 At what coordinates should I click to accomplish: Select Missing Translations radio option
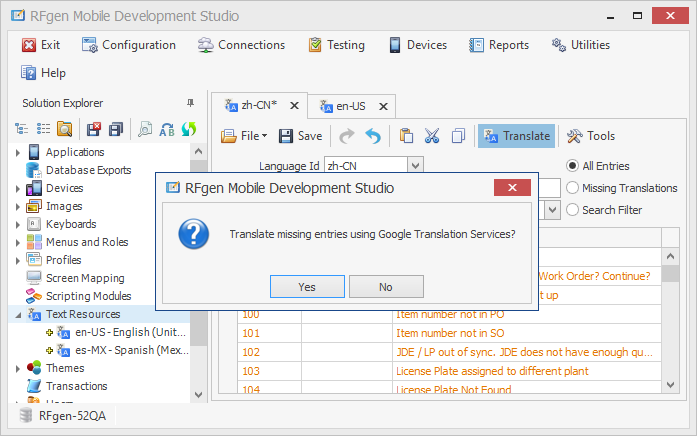[573, 188]
